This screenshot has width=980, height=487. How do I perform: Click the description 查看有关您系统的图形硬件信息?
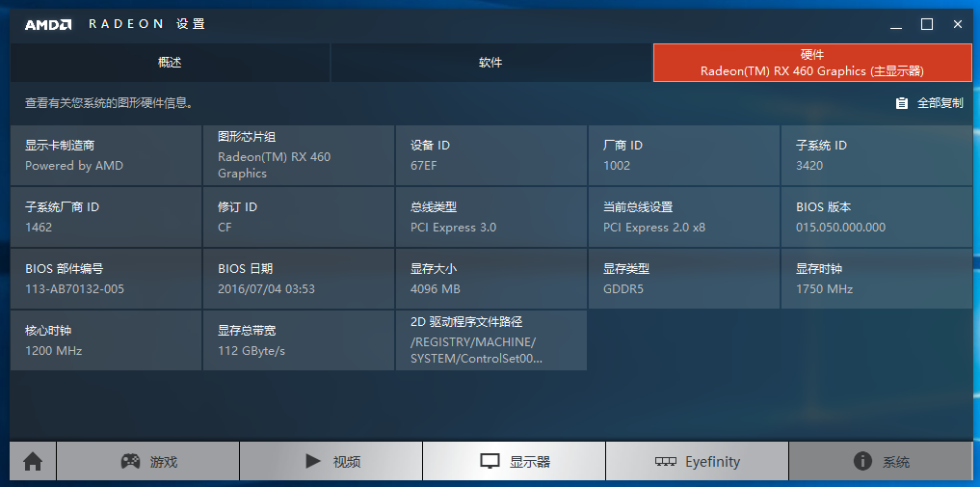click(110, 103)
